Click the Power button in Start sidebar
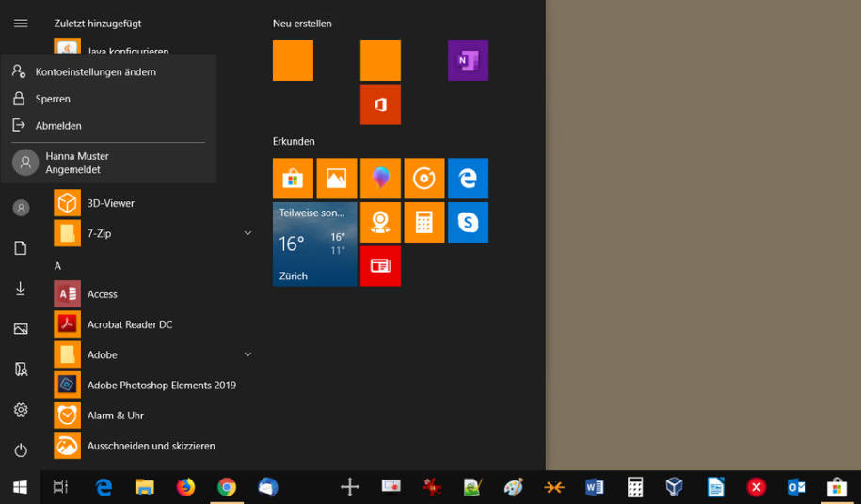Image resolution: width=861 pixels, height=504 pixels. [21, 450]
